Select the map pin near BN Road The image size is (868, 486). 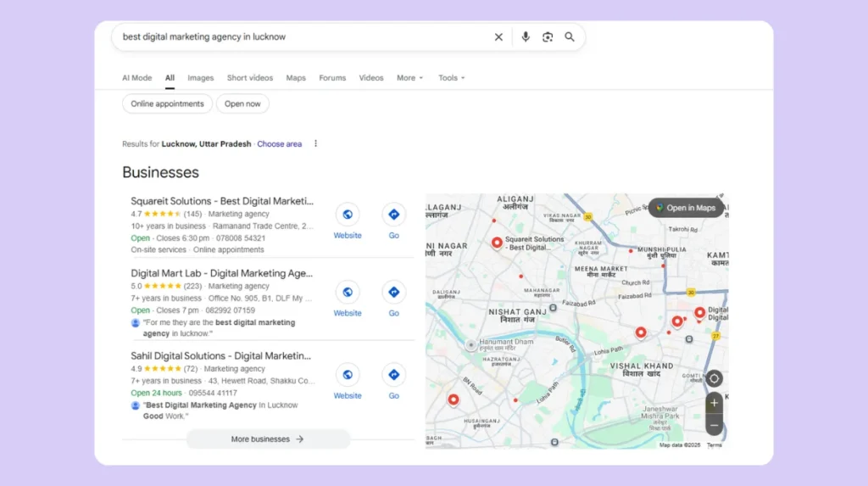coord(453,399)
